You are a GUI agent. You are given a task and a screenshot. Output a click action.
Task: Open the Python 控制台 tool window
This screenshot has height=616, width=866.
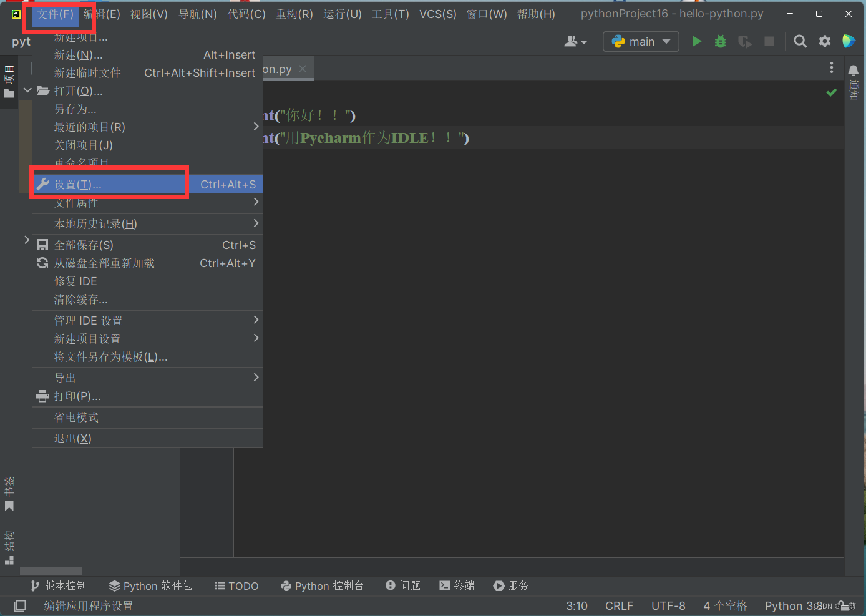click(x=323, y=585)
